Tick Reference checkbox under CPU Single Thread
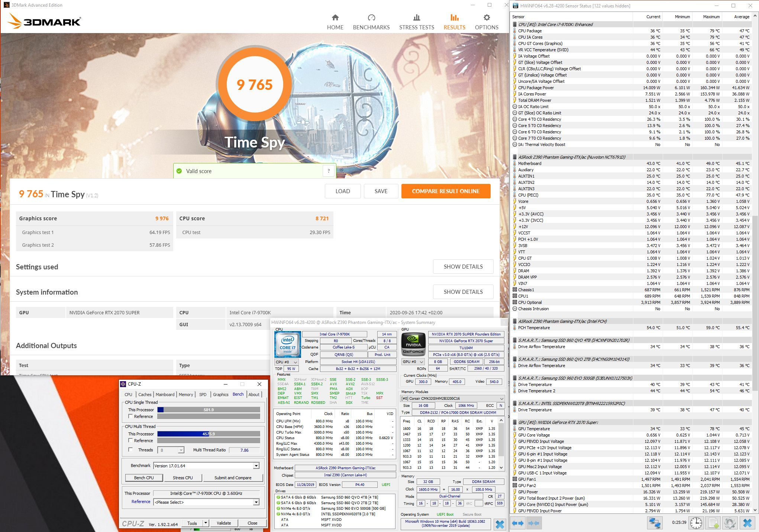 coord(130,416)
